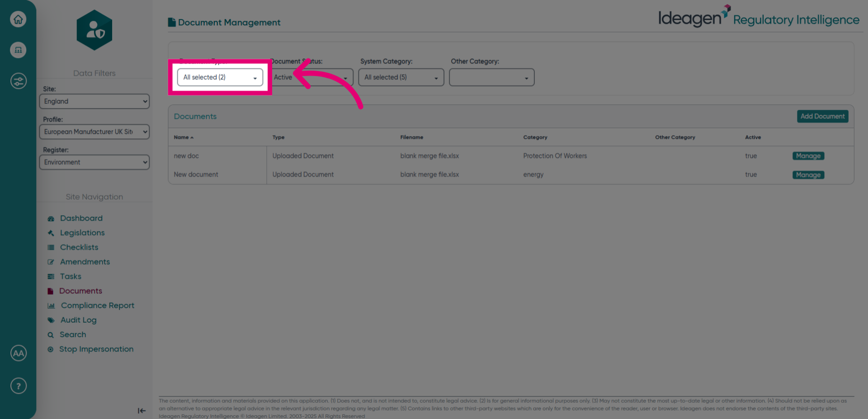Click the Active column header
The height and width of the screenshot is (419, 868).
(x=753, y=137)
